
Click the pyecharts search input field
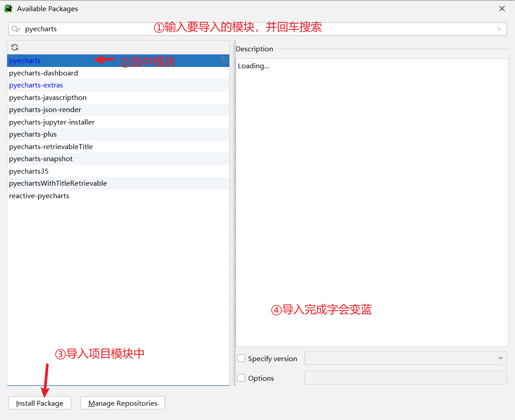[x=257, y=29]
